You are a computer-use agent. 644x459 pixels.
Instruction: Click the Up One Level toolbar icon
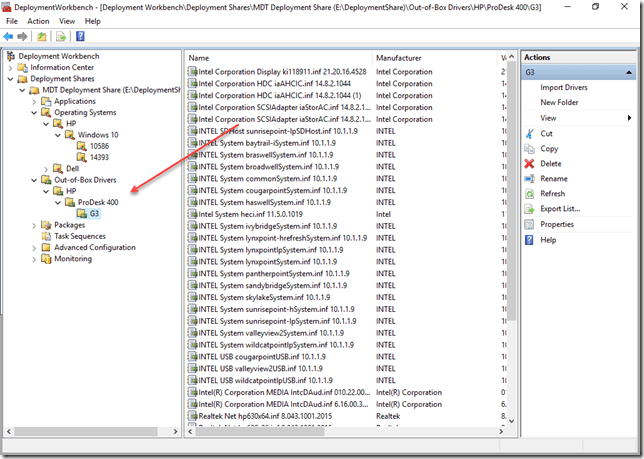coord(43,36)
